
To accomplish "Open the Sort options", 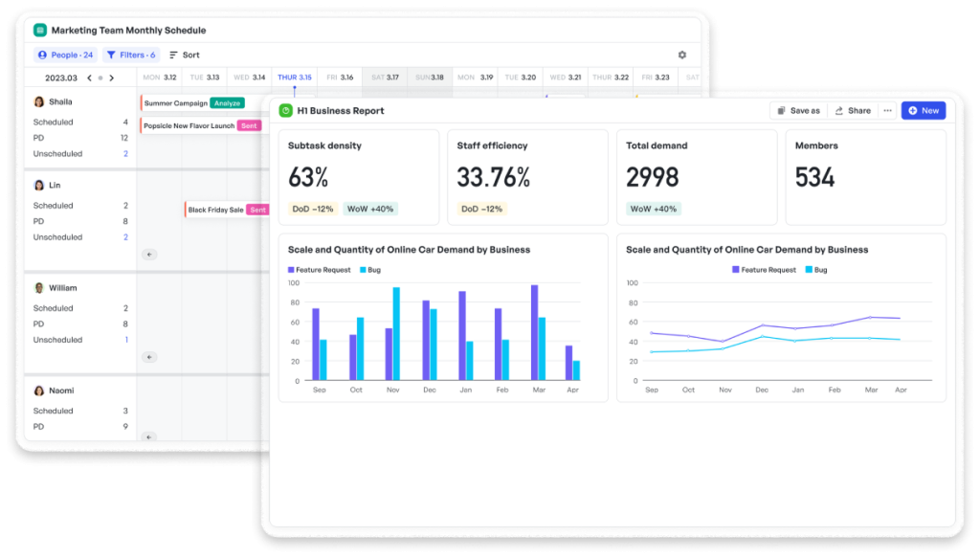I will coord(185,56).
